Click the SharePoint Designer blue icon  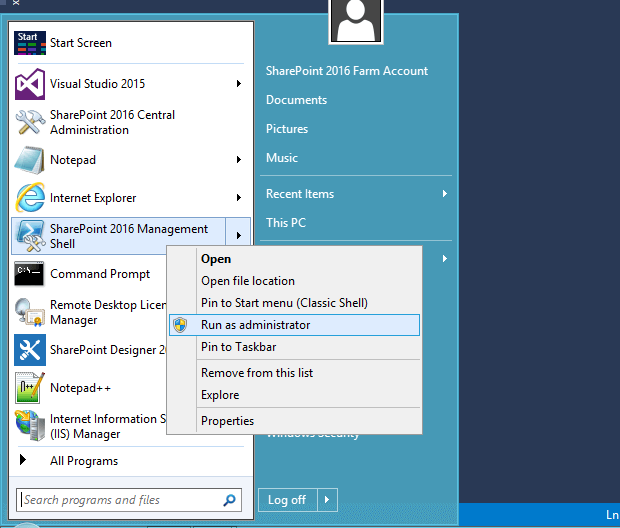(30, 350)
